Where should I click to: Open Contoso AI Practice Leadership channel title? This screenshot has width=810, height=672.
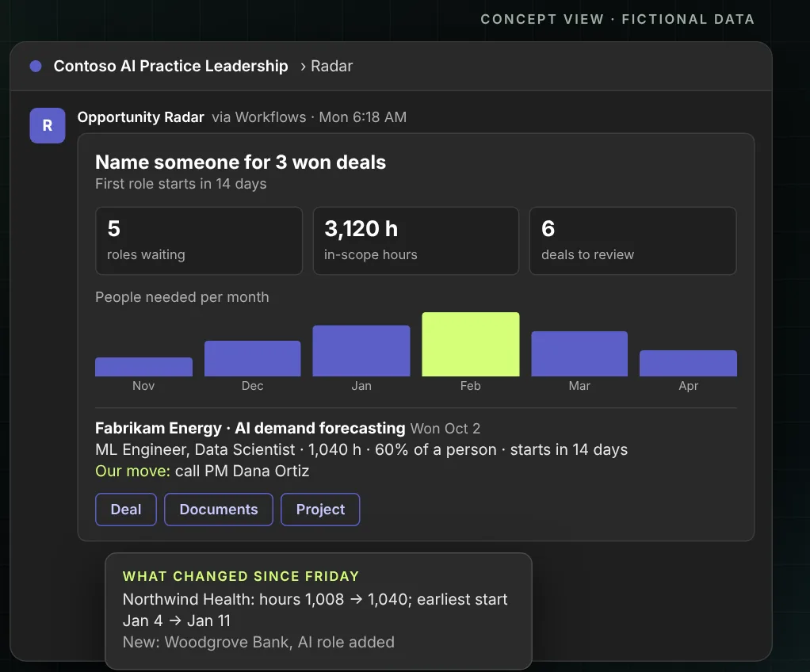pos(171,66)
